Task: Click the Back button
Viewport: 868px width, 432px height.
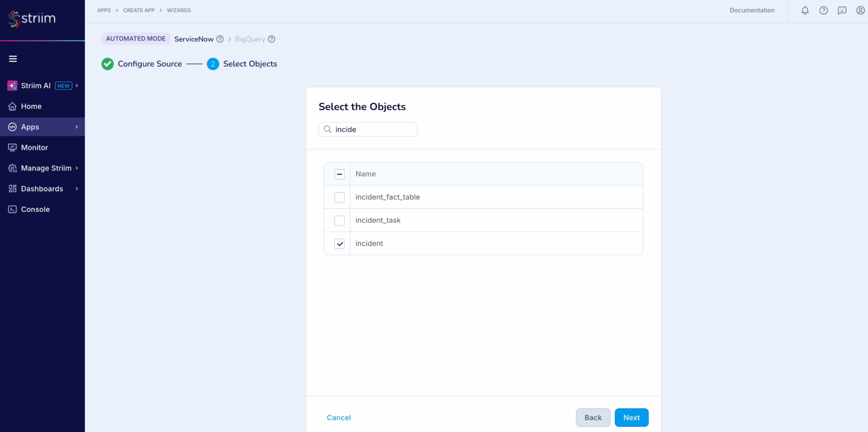Action: [593, 418]
